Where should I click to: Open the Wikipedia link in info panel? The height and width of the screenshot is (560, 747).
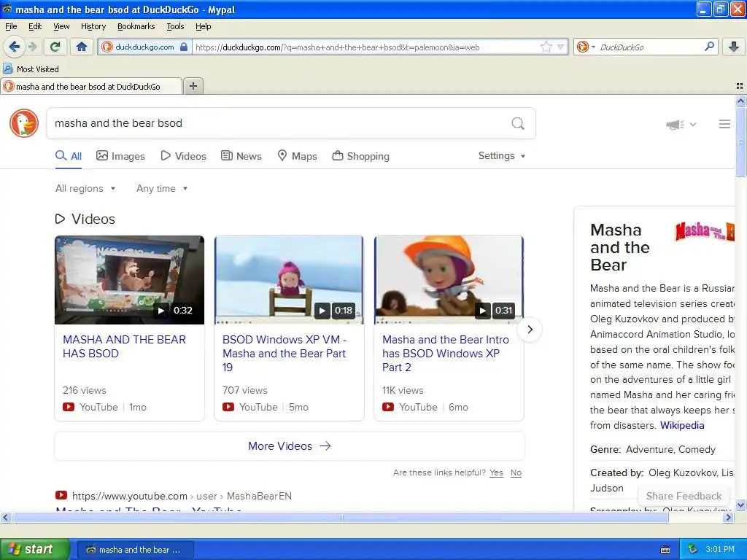(x=682, y=425)
